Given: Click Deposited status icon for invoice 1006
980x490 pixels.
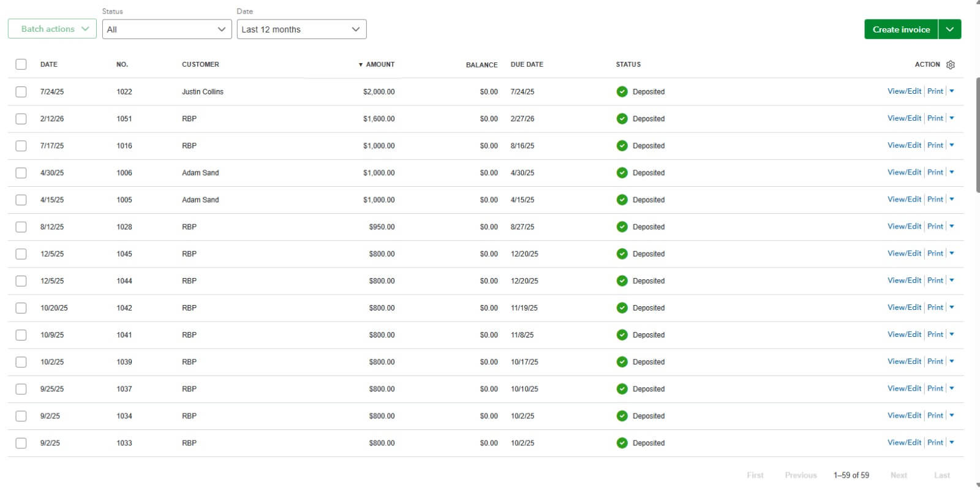Looking at the screenshot, I should [622, 173].
